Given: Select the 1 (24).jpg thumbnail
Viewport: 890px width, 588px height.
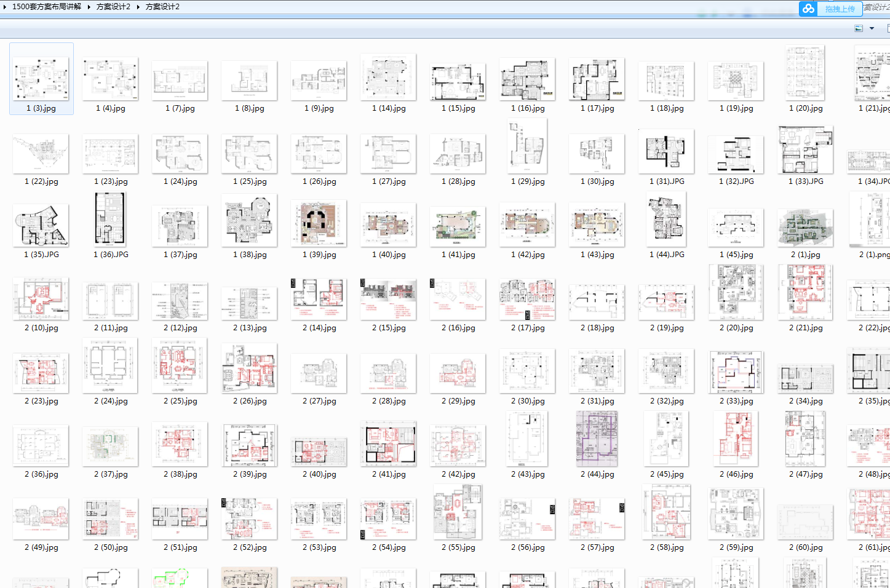Looking at the screenshot, I should [180, 154].
